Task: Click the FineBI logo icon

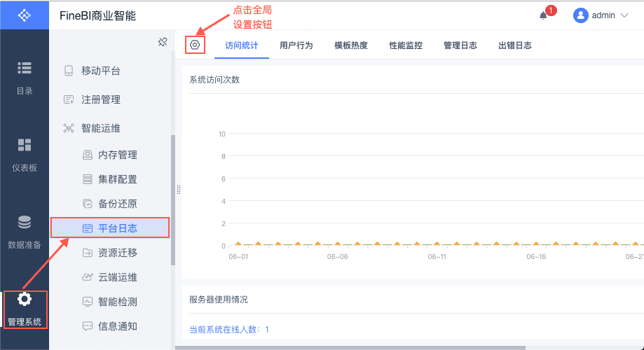Action: 25,15
